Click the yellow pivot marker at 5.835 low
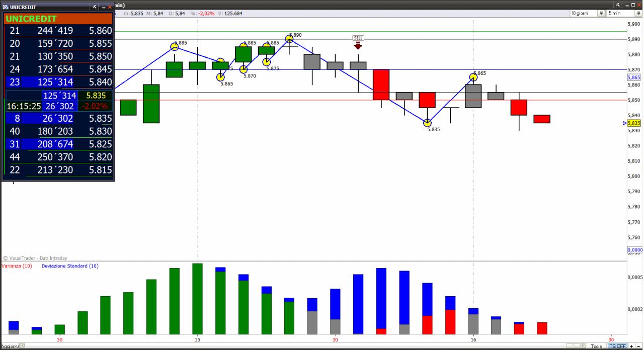The image size is (644, 350). 427,123
